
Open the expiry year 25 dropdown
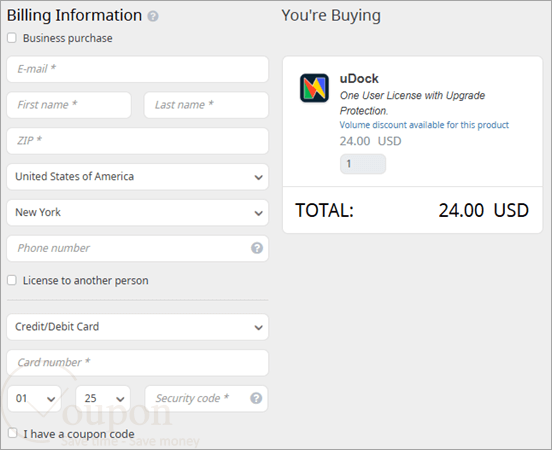pyautogui.click(x=103, y=399)
